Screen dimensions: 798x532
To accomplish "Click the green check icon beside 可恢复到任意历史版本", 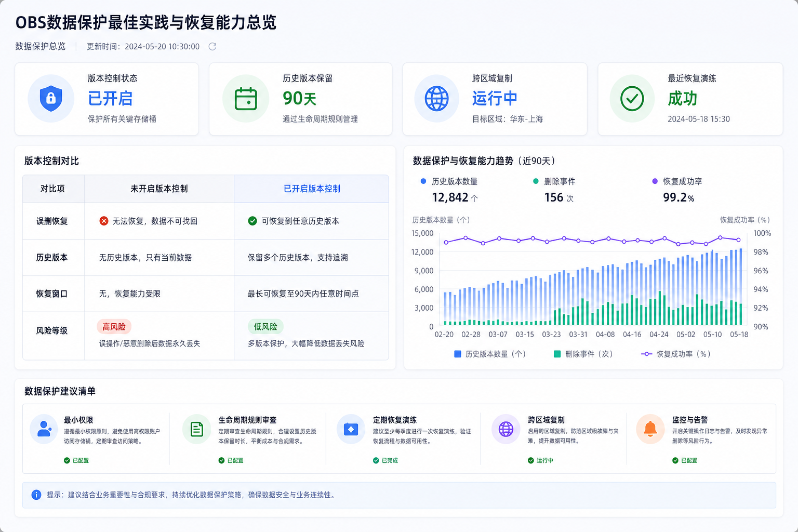I will 252,221.
